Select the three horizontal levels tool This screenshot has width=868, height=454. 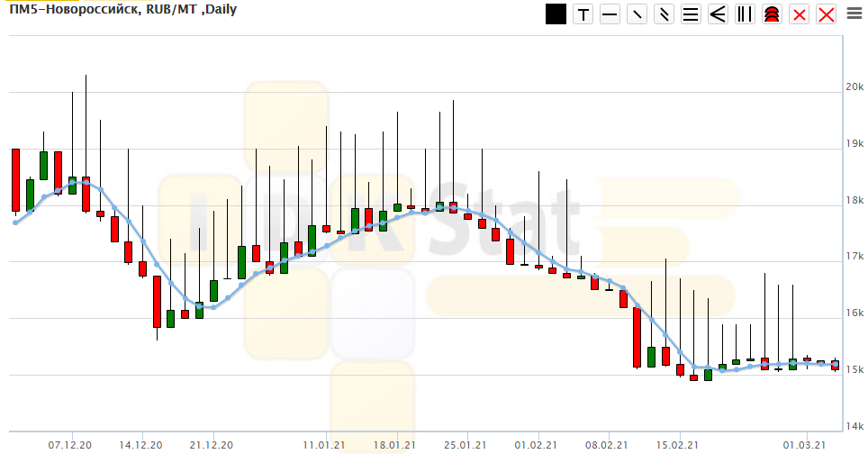691,14
